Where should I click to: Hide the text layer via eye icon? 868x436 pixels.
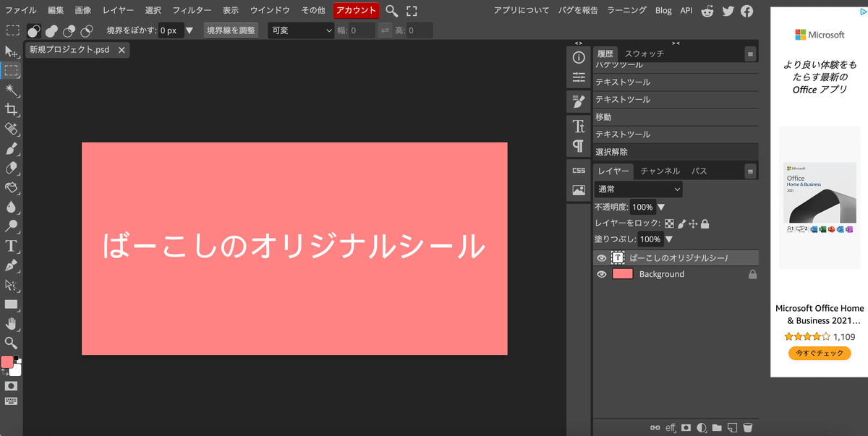601,257
